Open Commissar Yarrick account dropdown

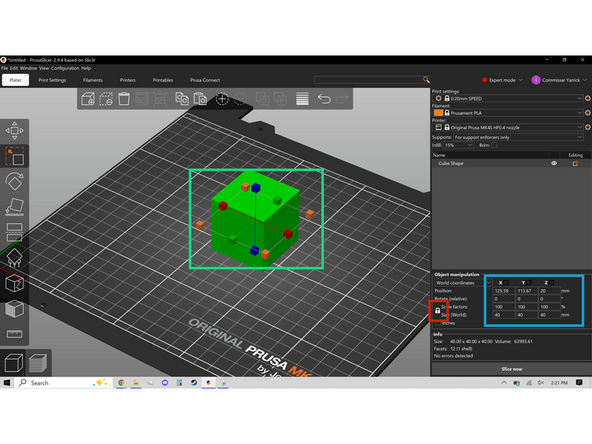point(560,80)
